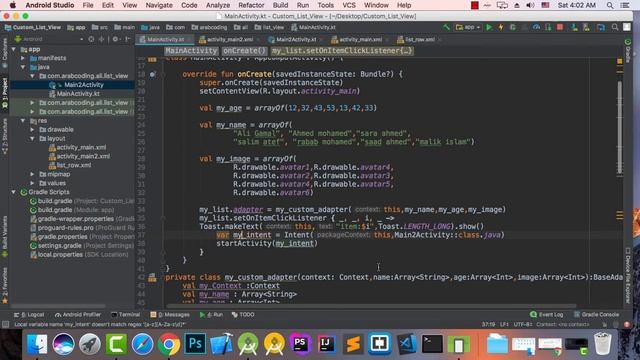Open Event Log button
Screen dimensions: 640x360
coord(547,315)
